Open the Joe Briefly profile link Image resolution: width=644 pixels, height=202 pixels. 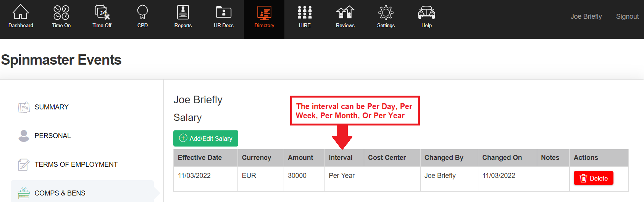pos(586,16)
